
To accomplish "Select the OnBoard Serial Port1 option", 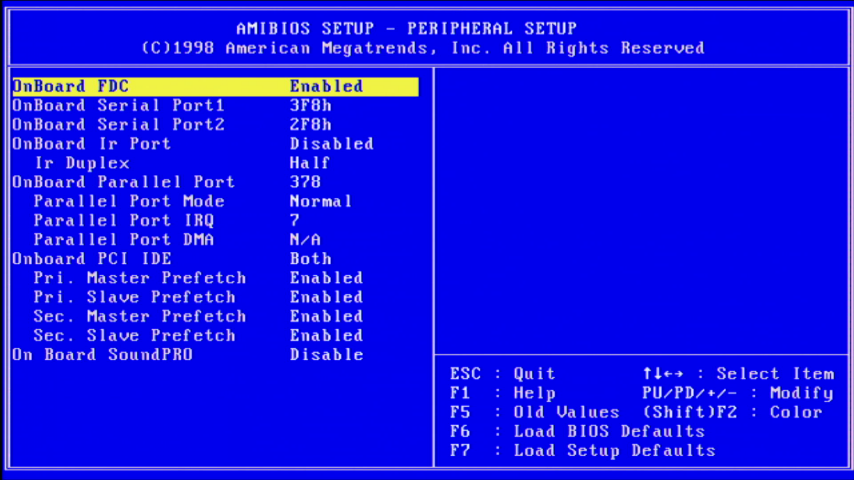I will coord(118,106).
